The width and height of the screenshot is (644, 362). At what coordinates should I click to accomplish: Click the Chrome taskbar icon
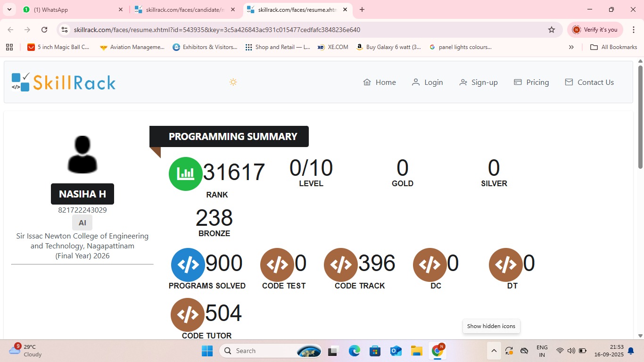pos(437,351)
